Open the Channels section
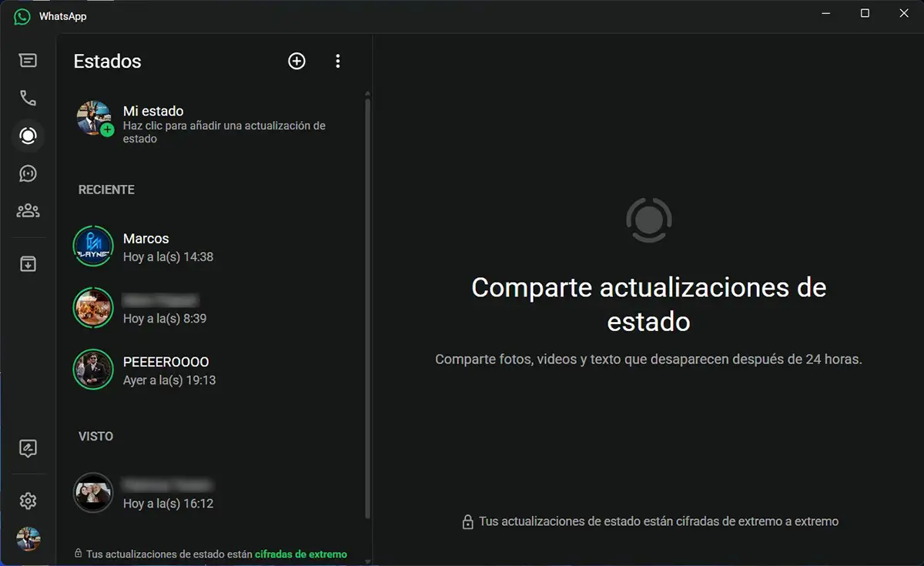 (28, 173)
